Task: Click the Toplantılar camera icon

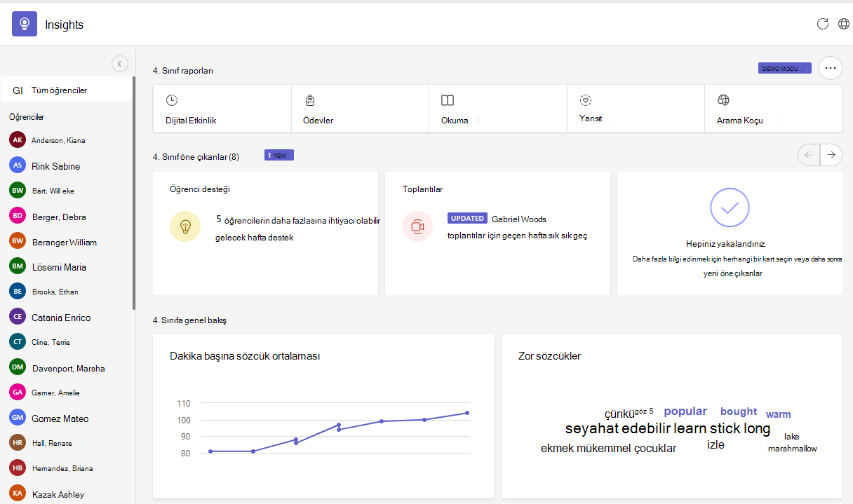Action: pos(417,226)
